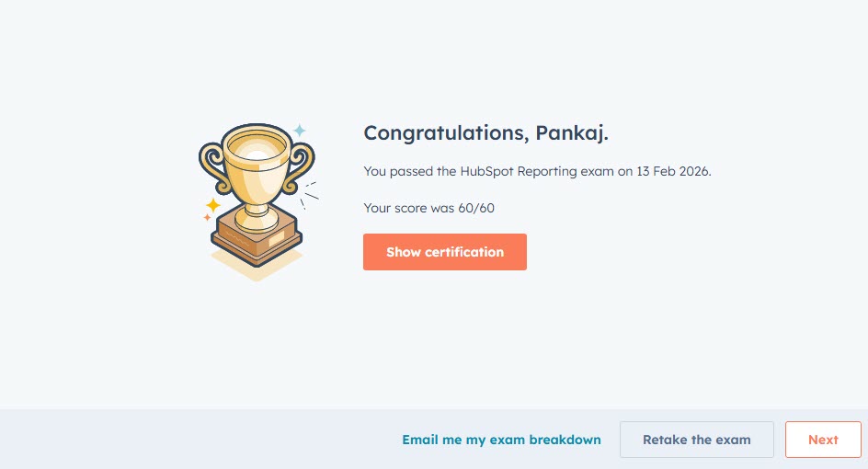The width and height of the screenshot is (868, 469).
Task: Open the Email me my exam breakdown link
Action: [501, 440]
